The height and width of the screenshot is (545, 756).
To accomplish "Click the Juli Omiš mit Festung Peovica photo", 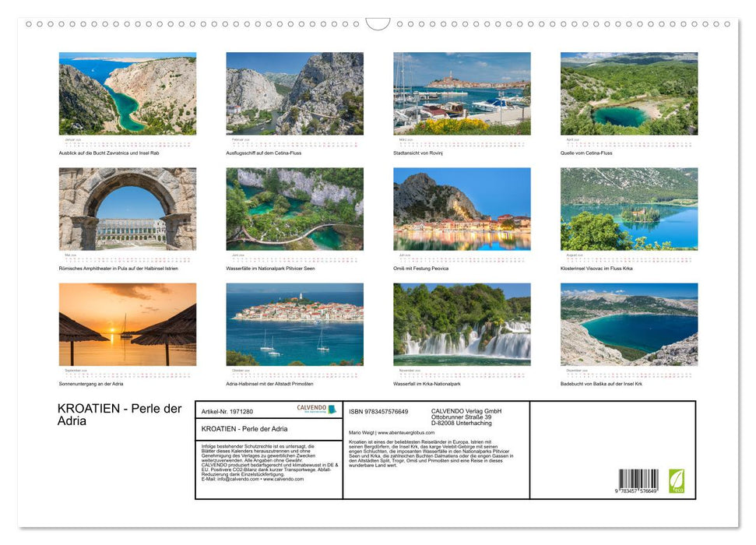I will pyautogui.click(x=461, y=208).
